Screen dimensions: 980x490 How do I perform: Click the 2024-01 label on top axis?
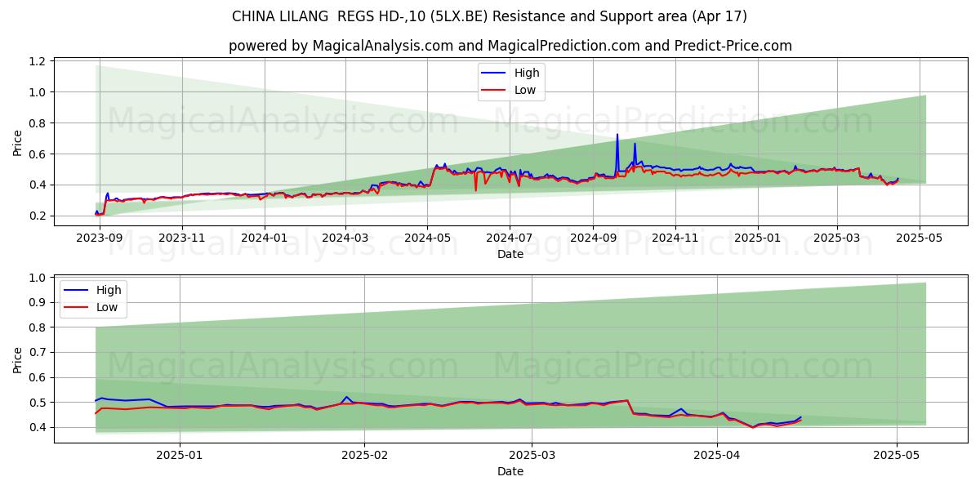[264, 238]
